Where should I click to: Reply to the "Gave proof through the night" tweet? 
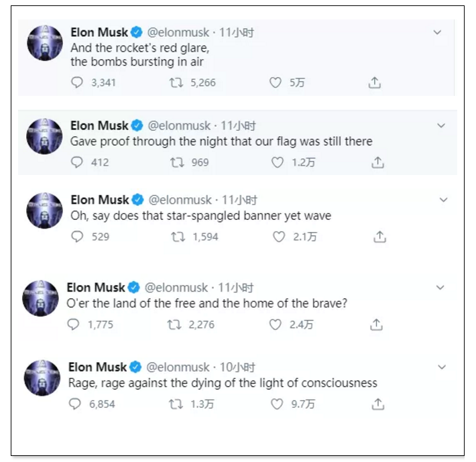coord(78,162)
